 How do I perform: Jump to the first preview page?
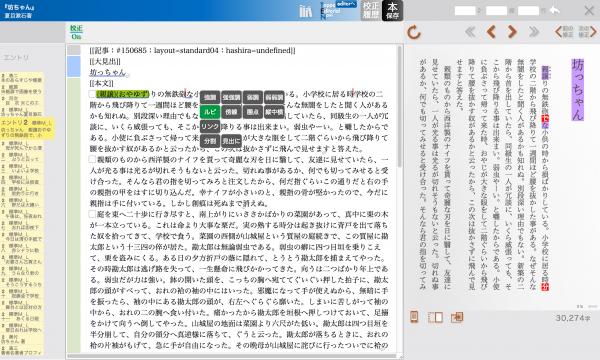470,32
